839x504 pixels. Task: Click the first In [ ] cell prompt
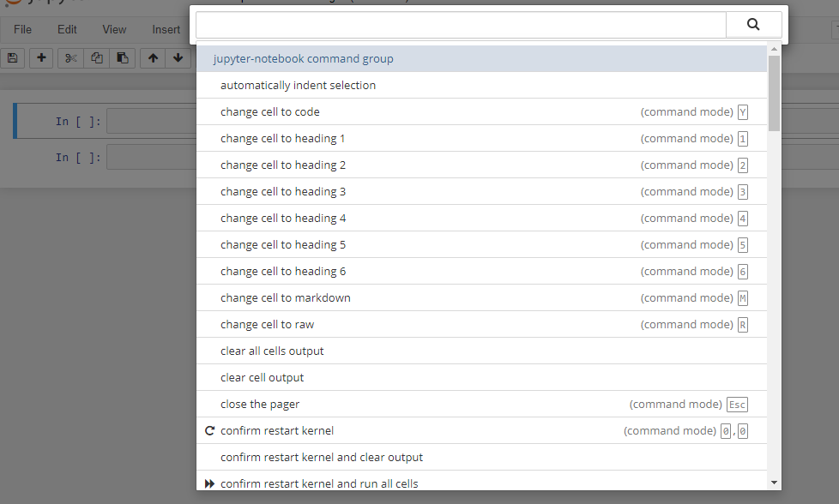(78, 122)
